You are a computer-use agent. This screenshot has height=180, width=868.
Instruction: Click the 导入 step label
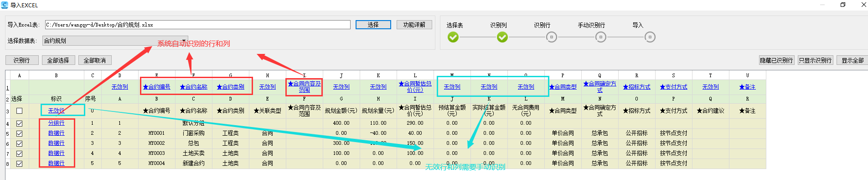[638, 25]
